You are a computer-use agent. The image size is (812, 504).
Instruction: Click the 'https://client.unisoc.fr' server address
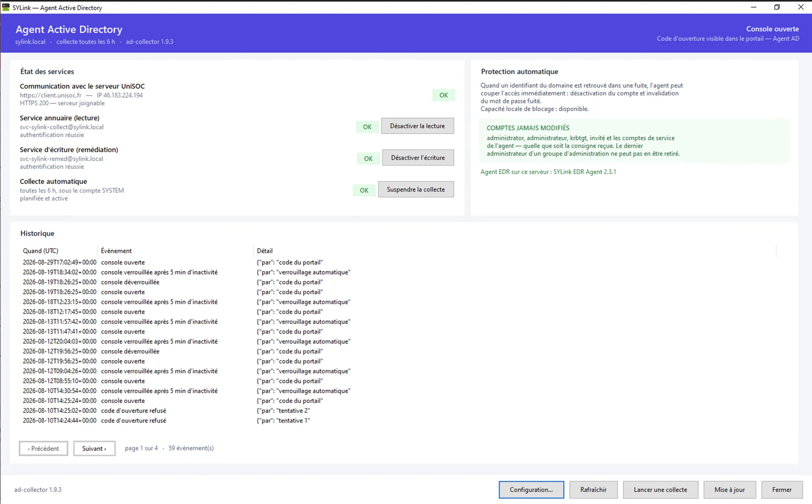pyautogui.click(x=50, y=95)
